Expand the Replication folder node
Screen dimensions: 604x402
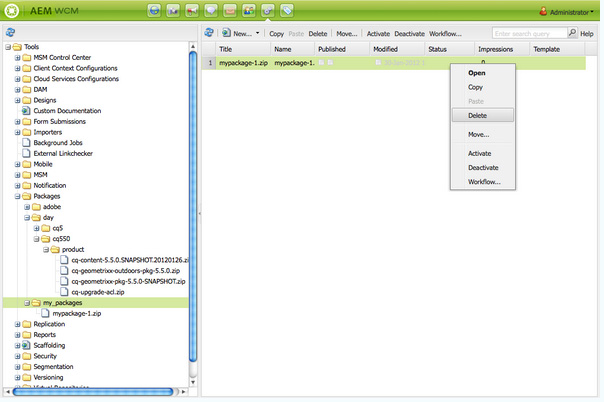[x=17, y=324]
